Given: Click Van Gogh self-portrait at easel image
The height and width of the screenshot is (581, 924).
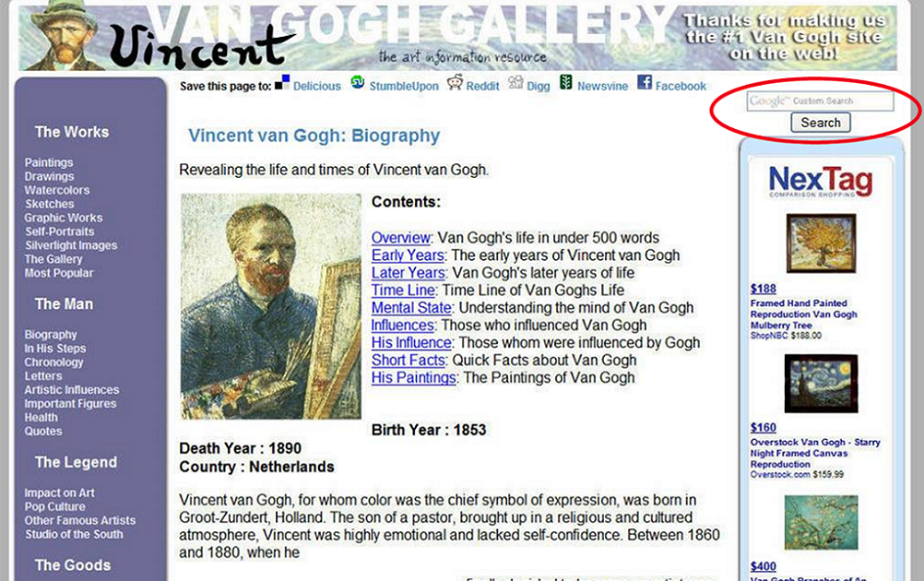Looking at the screenshot, I should 271,306.
